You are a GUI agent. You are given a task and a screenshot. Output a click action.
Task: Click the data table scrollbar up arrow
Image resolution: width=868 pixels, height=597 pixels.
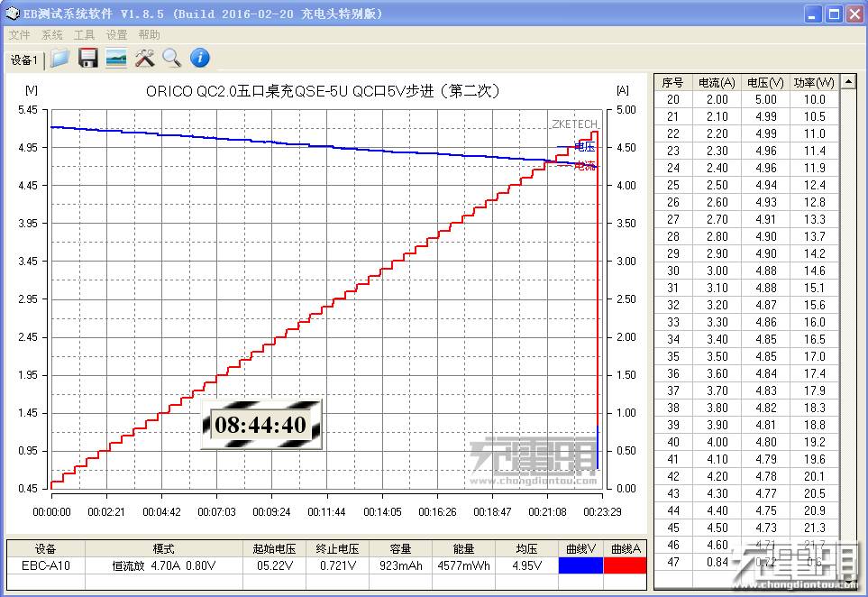click(x=848, y=82)
